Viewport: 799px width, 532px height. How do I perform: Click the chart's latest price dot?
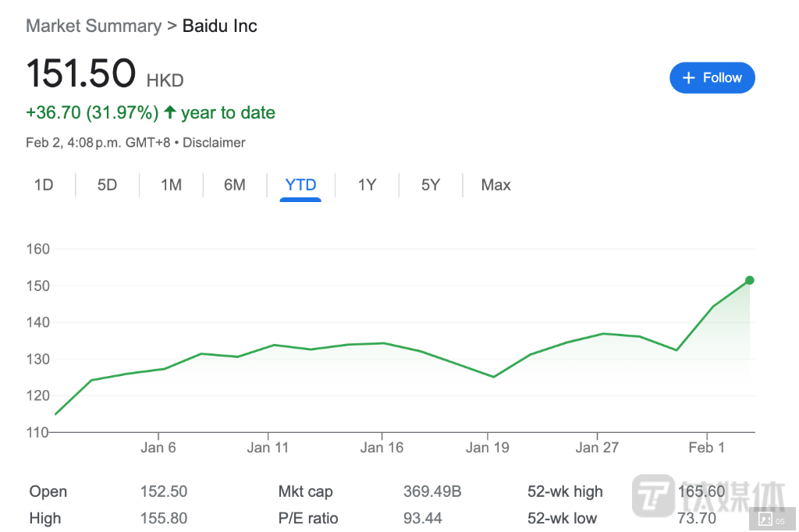750,280
